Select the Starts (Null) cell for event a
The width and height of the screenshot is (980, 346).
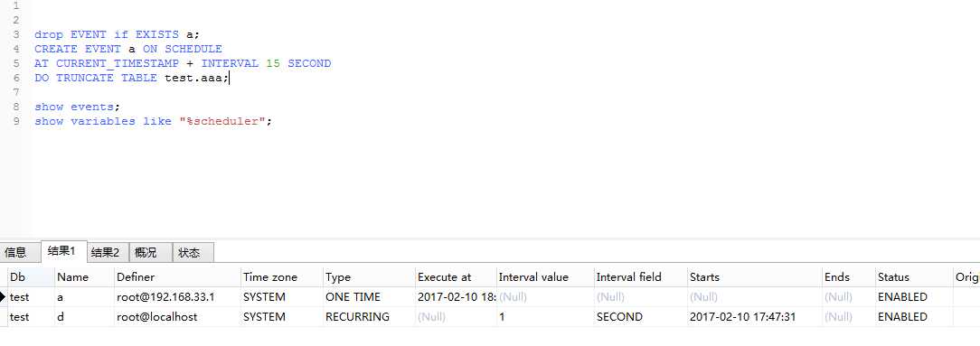[x=754, y=296]
